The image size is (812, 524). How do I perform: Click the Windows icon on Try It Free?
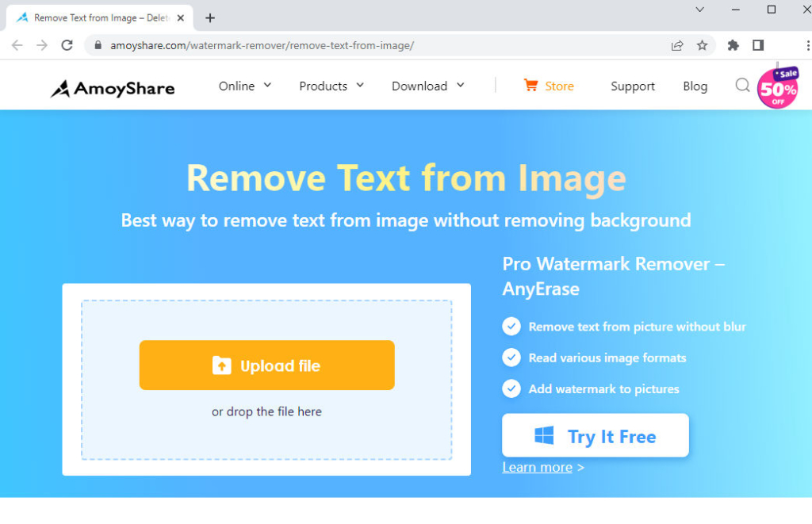[x=543, y=435]
